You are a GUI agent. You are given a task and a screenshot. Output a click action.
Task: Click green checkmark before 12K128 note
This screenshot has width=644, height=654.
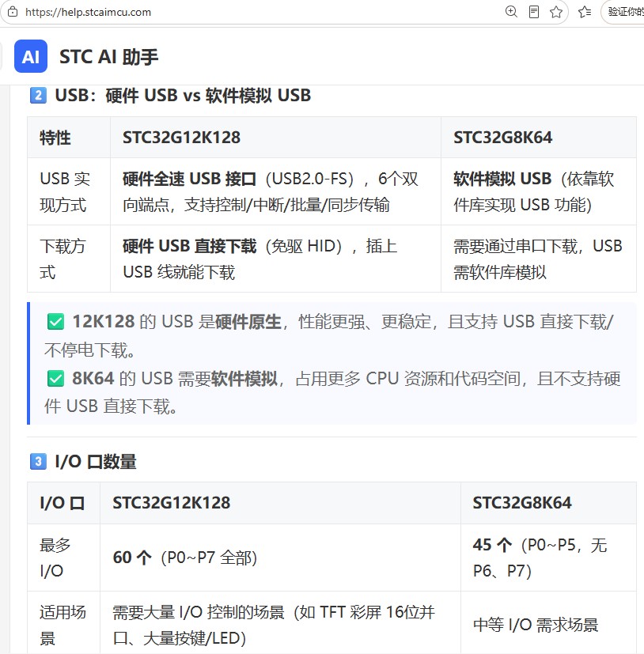[x=55, y=322]
